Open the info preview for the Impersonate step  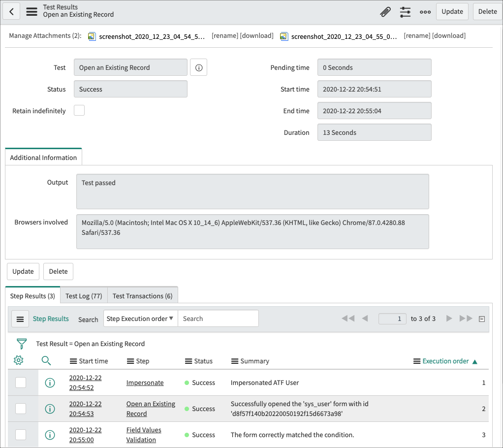coord(49,383)
